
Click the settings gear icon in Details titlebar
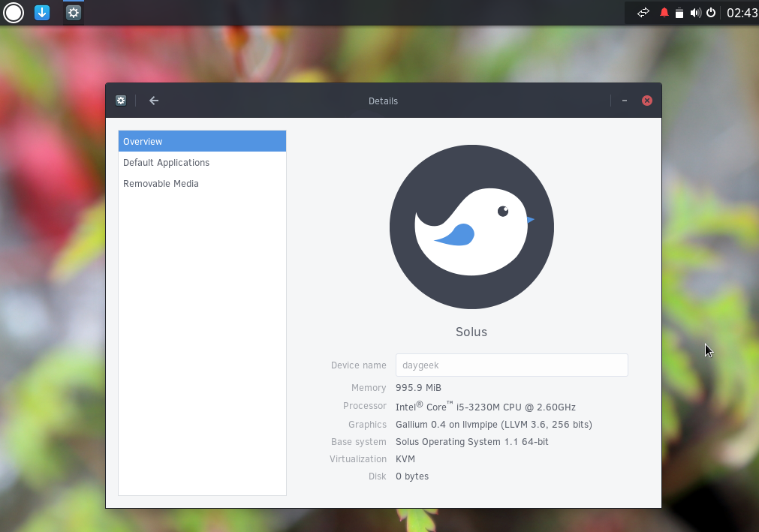tap(121, 101)
